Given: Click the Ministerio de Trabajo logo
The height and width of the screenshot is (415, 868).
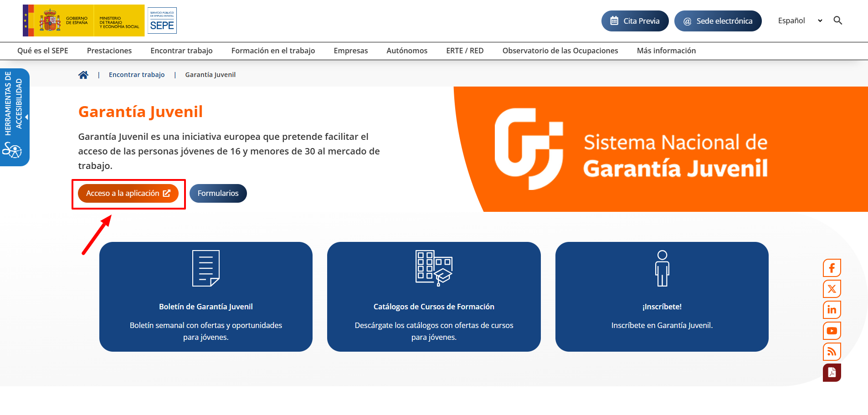Looking at the screenshot, I should 119,20.
